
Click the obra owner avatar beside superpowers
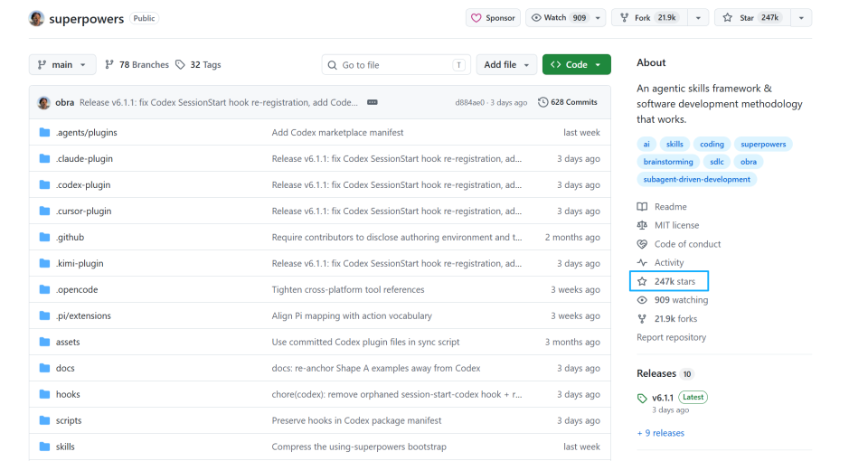(x=36, y=18)
